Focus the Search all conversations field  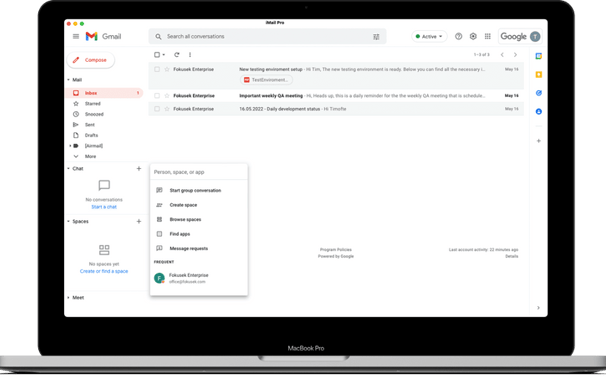point(267,36)
